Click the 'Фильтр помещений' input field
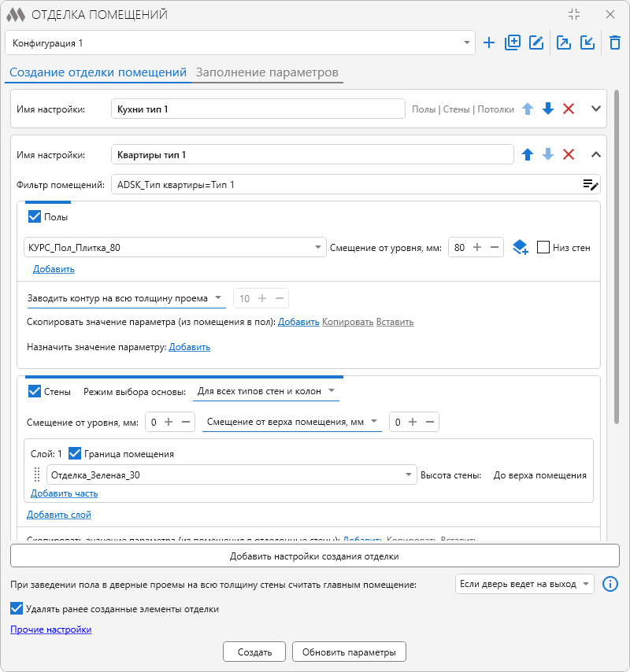 [355, 185]
